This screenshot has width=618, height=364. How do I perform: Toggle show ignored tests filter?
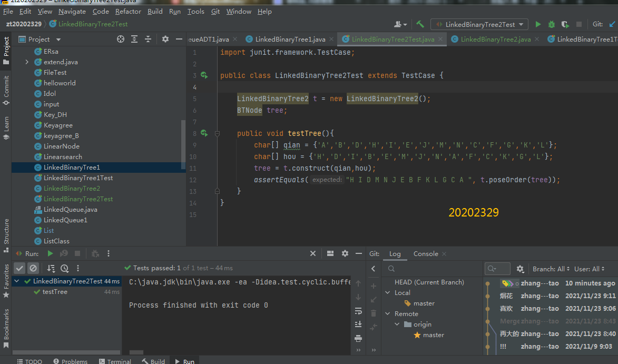(x=33, y=268)
